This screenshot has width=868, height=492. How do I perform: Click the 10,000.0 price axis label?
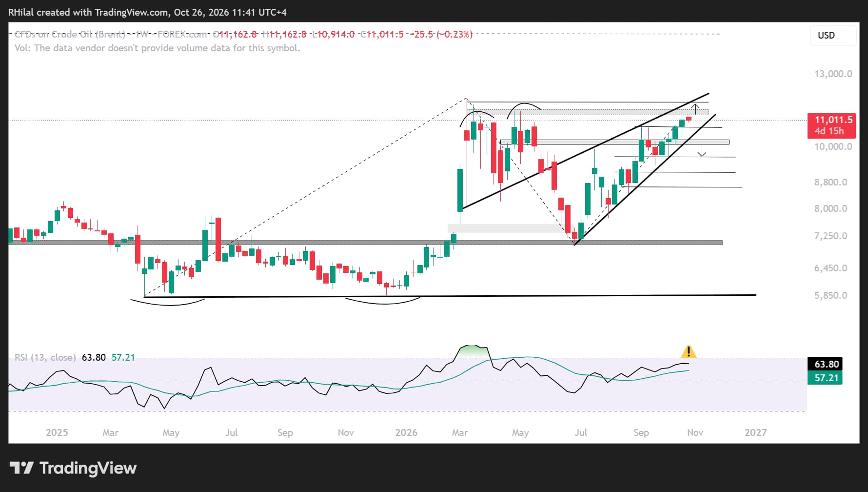(x=833, y=146)
